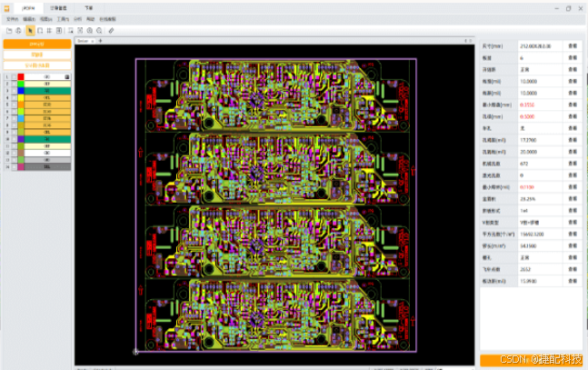Click the value 20.0000 in properties

(x=528, y=152)
